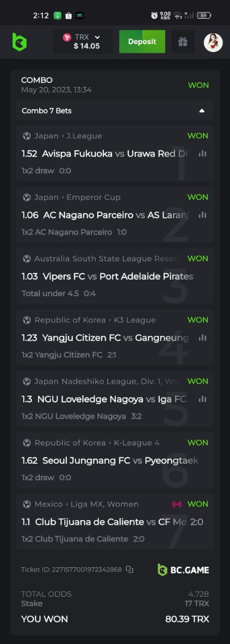Tap the BC.GAME branding at ticket bottom
This screenshot has width=230, height=644.
tap(183, 569)
